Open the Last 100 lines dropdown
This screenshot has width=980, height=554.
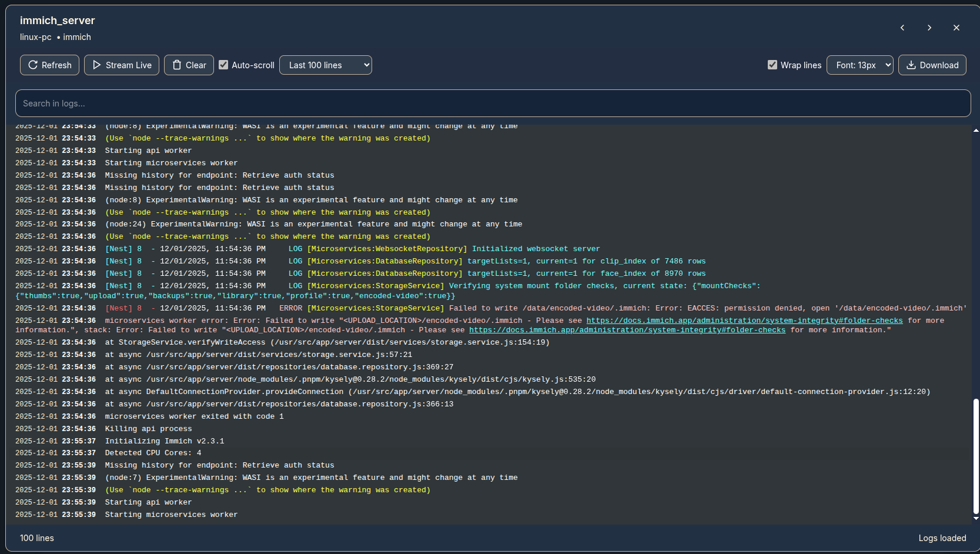coord(326,65)
